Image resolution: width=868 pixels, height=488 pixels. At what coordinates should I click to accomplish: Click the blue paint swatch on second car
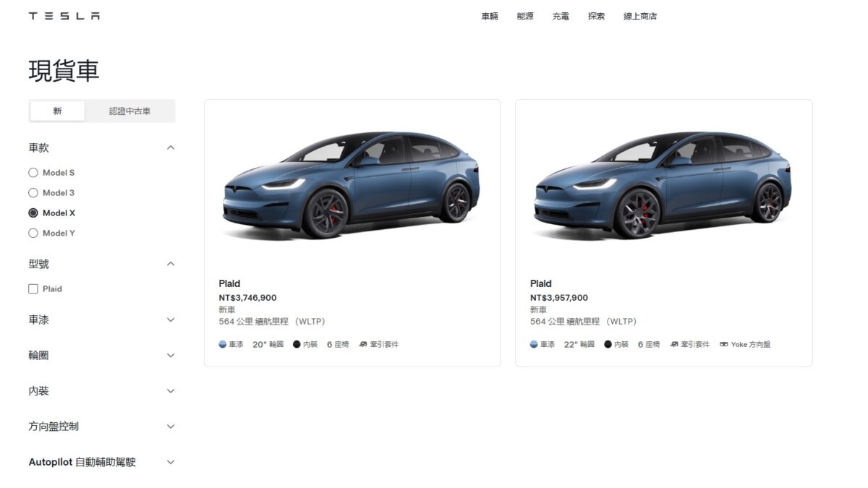[x=534, y=344]
